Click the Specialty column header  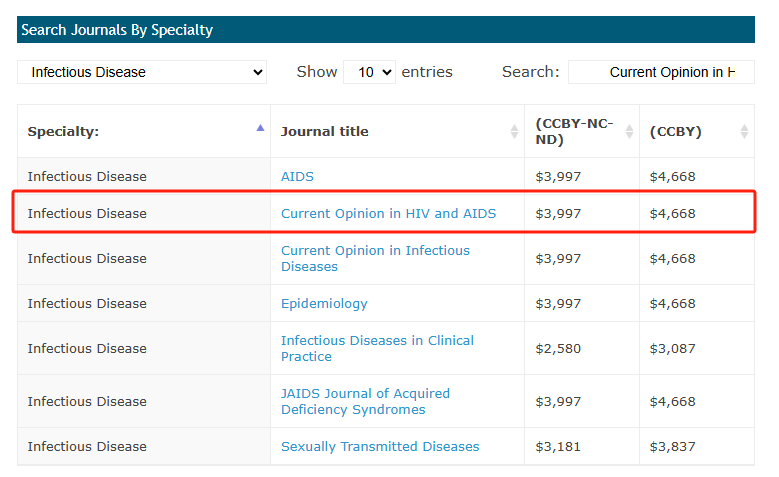(144, 132)
